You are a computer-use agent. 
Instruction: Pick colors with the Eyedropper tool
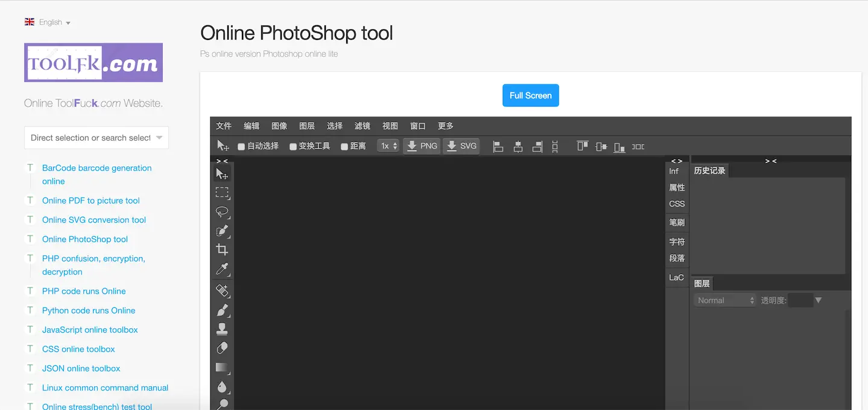click(223, 269)
